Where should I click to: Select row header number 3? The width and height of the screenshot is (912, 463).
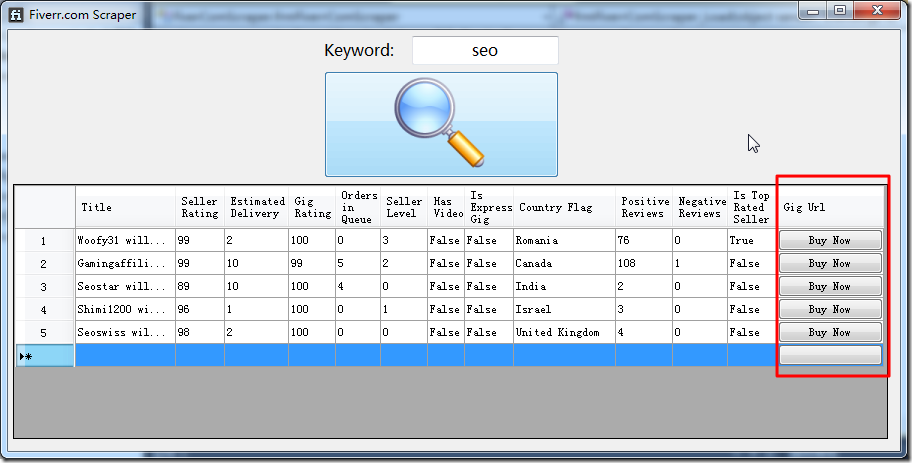pyautogui.click(x=44, y=286)
